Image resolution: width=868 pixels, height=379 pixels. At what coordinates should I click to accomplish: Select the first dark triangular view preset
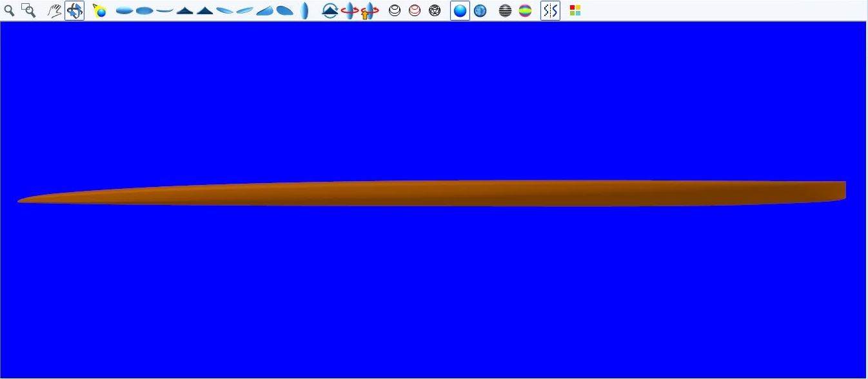pos(185,10)
